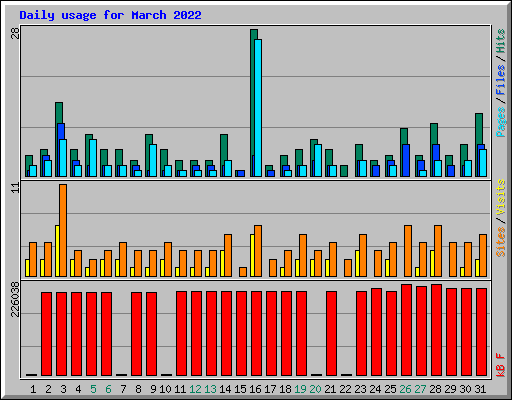This screenshot has height=400, width=512.
Task: Click the cyan pages bar for day 5
Action: point(93,158)
